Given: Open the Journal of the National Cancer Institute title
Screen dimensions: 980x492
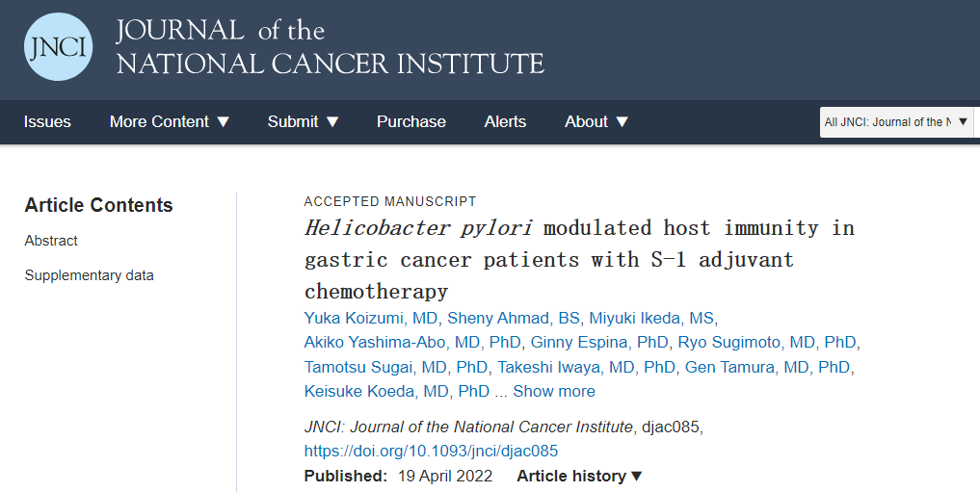Looking at the screenshot, I should click(x=330, y=47).
